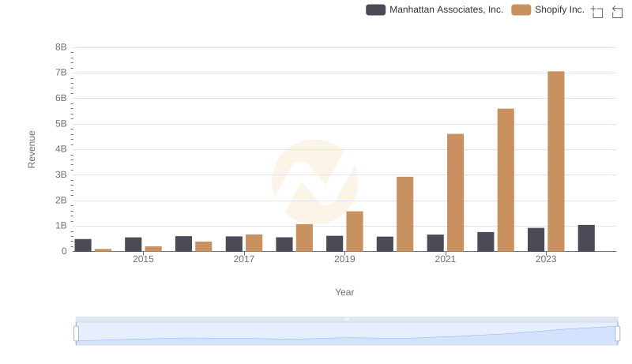Click Shopify's 2015 revenue bar
Image resolution: width=632 pixels, height=364 pixels.
point(153,249)
